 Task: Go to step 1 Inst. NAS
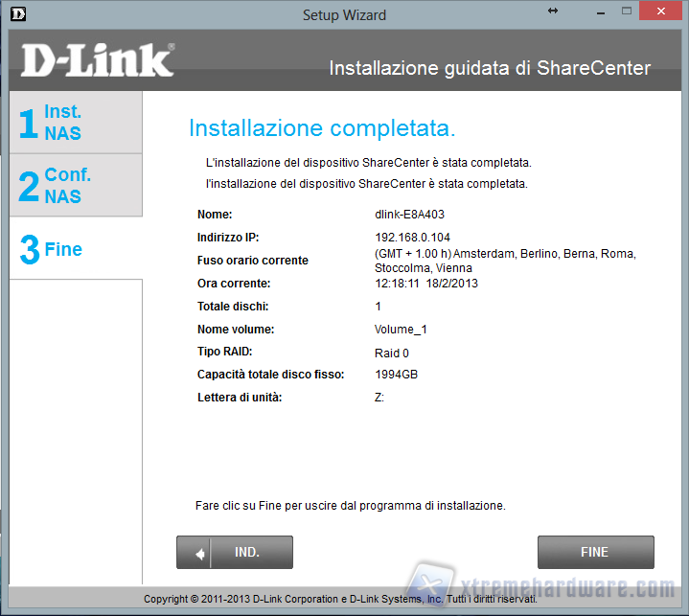tap(76, 123)
